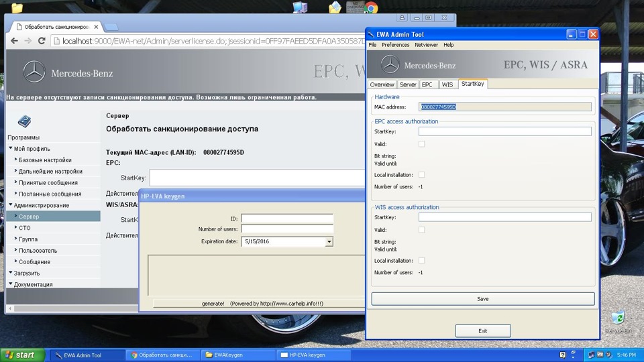Switch to the Server tab
Image resolution: width=644 pixels, height=362 pixels.
point(408,84)
